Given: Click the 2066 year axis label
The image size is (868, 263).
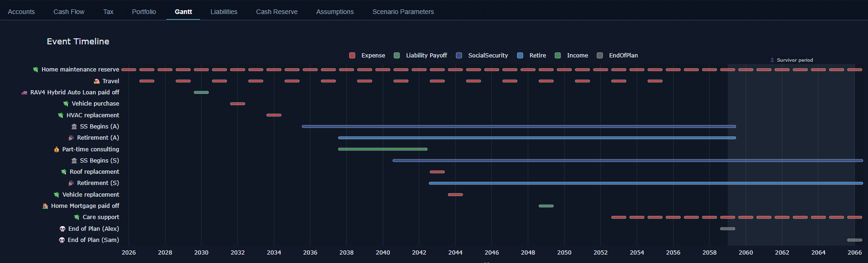Looking at the screenshot, I should [854, 253].
